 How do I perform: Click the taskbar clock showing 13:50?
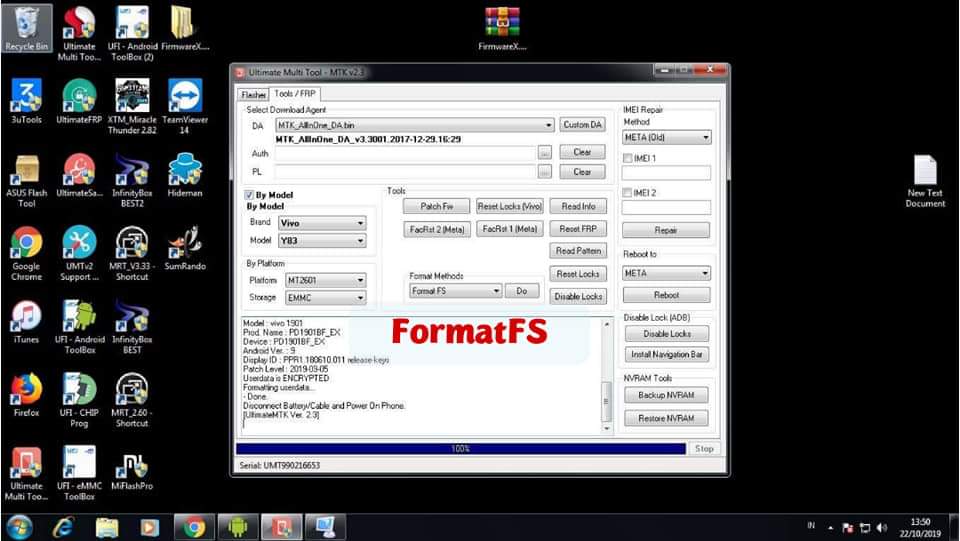click(x=920, y=528)
